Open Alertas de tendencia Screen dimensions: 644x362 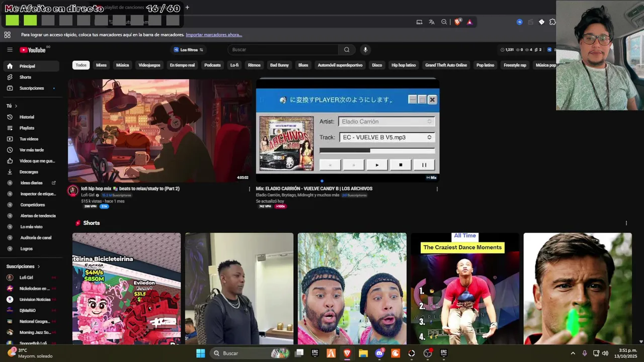pos(31,216)
